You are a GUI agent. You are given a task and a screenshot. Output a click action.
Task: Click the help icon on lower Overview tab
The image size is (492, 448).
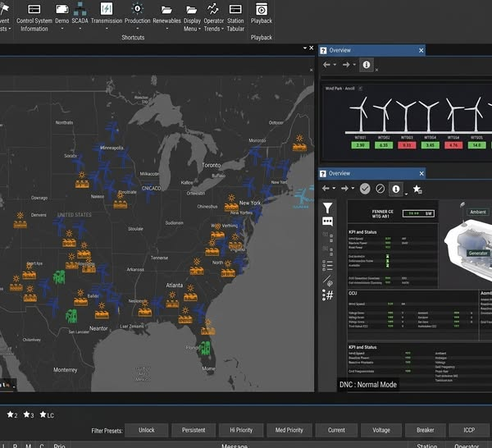[322, 174]
